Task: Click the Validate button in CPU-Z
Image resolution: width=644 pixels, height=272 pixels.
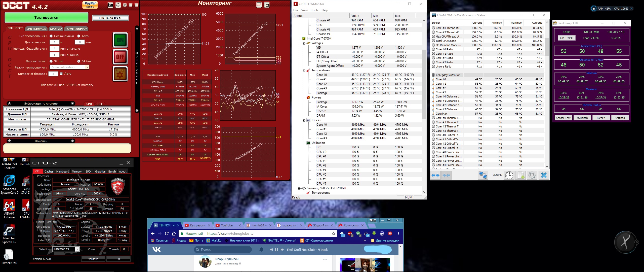Action: [93, 259]
